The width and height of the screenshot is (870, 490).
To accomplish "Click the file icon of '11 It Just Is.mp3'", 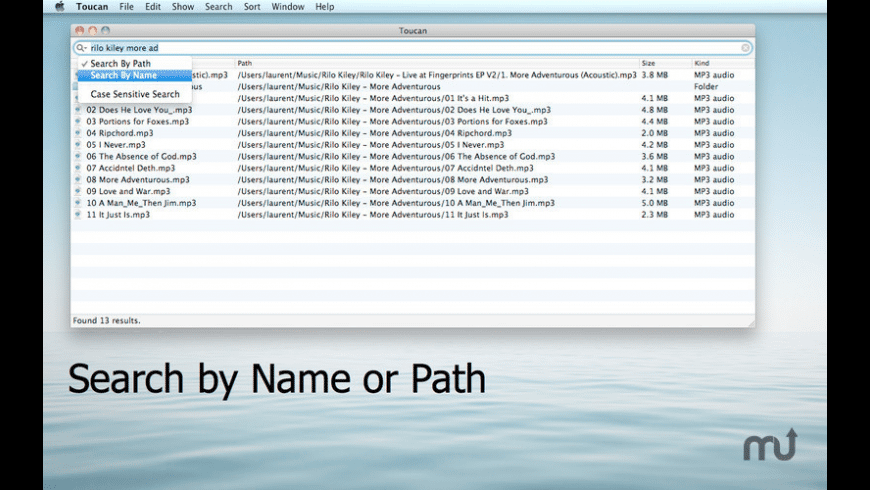I will [78, 215].
